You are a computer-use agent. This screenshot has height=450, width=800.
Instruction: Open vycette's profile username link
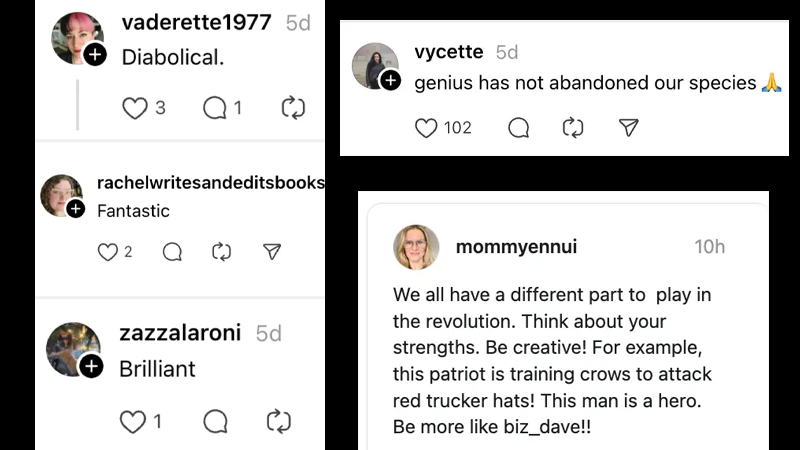[448, 51]
